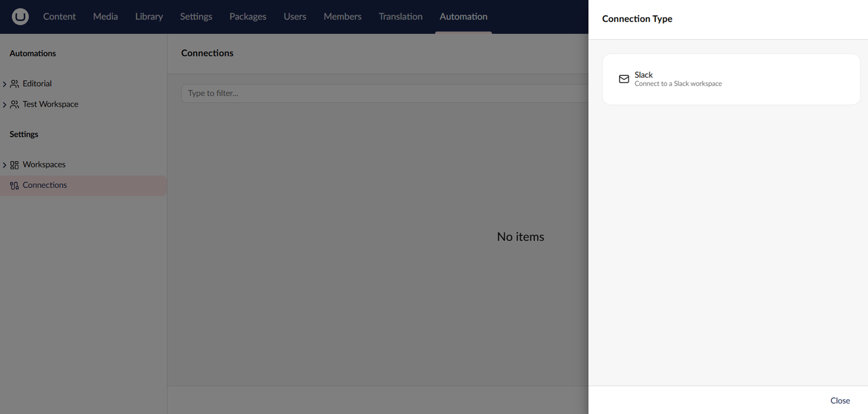The image size is (868, 414).
Task: Select Test Workspace in the tree
Action: [x=50, y=104]
